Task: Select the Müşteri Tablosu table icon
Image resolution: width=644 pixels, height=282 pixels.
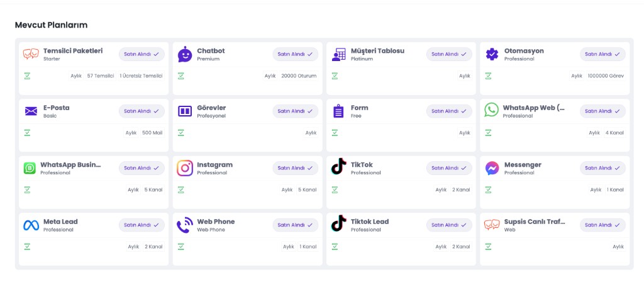Action: [338, 54]
